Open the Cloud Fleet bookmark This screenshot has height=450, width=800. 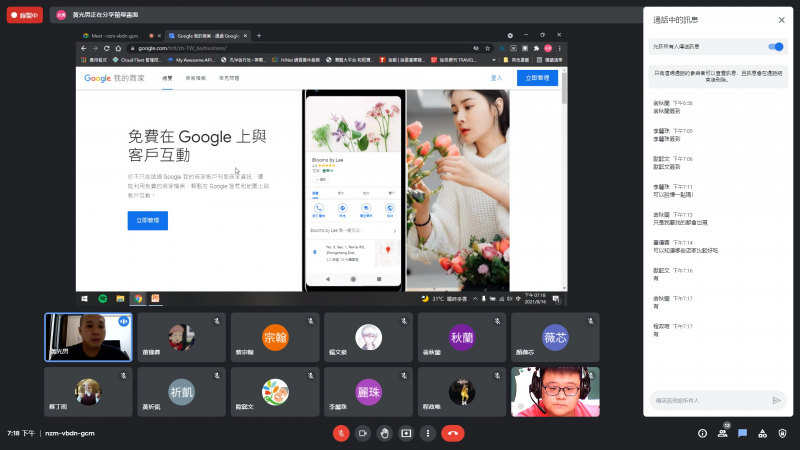click(137, 60)
